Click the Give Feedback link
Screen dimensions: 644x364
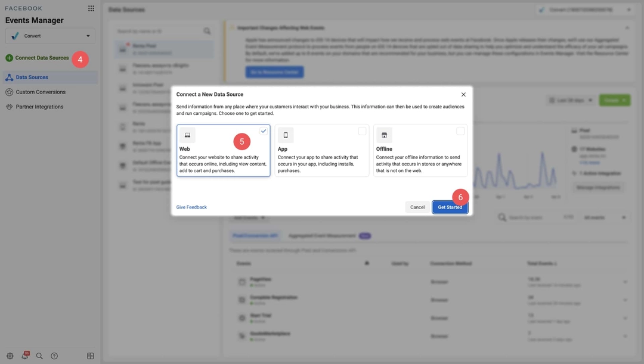[191, 207]
